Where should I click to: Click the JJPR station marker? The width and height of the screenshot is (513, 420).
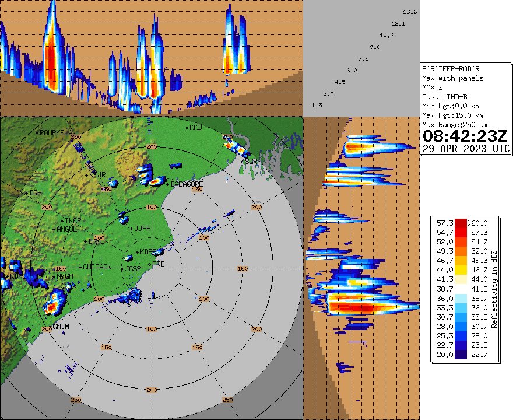tap(132, 228)
